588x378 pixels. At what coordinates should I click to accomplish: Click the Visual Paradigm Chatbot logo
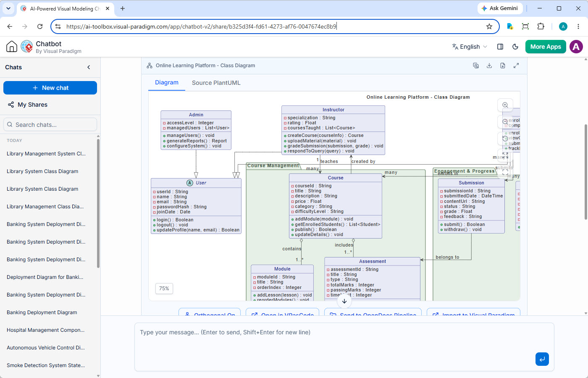pos(27,47)
